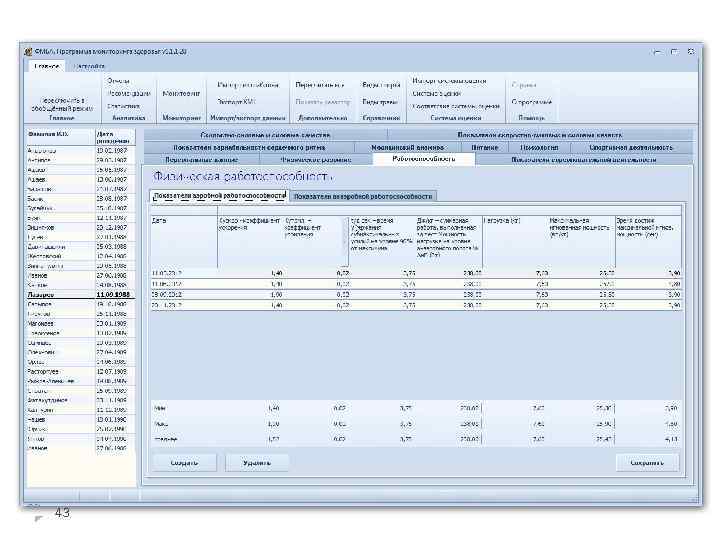The height and width of the screenshot is (540, 720).
Task: Open Рекомендации in the Аналитика group
Action: [x=129, y=94]
